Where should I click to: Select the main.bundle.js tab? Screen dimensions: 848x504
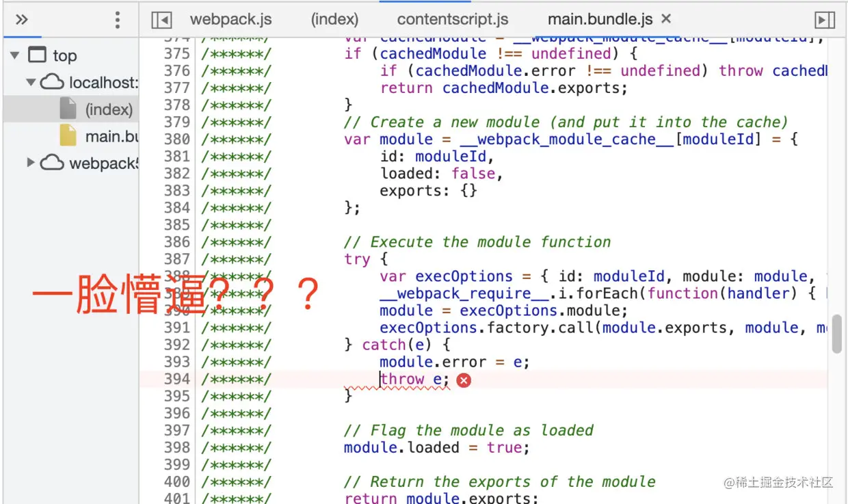coord(600,20)
